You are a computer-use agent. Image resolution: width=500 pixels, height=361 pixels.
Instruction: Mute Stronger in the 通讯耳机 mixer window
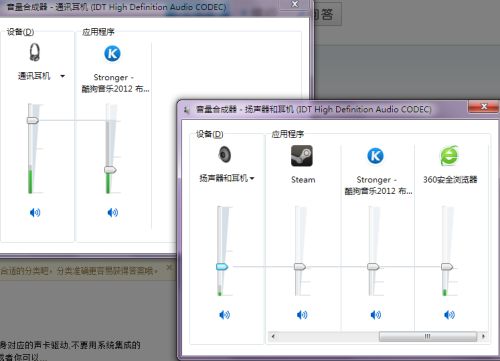(113, 212)
